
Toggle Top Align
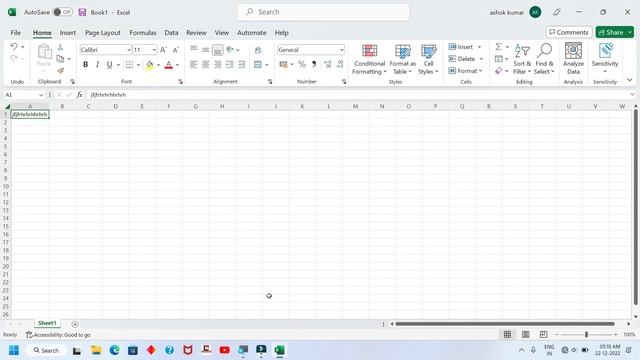(x=193, y=50)
